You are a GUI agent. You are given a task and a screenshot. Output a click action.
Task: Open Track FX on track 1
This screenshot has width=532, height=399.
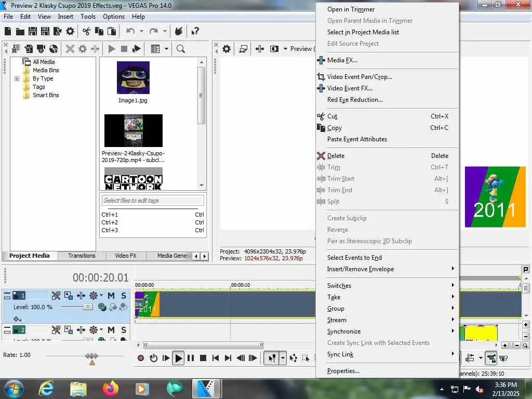81,296
